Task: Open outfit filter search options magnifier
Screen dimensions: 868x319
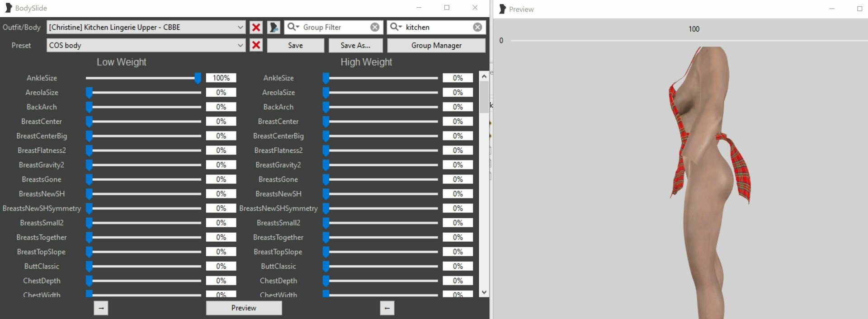Action: pos(396,27)
